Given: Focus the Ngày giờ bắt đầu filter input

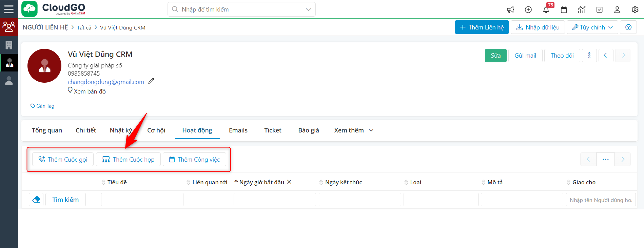Looking at the screenshot, I should pos(275,200).
